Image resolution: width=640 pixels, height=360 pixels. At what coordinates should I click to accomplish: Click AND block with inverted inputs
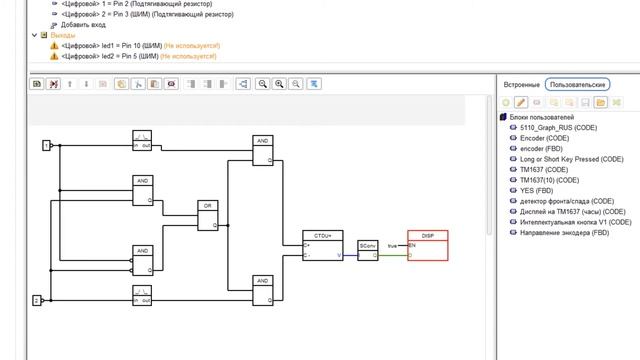[142, 260]
